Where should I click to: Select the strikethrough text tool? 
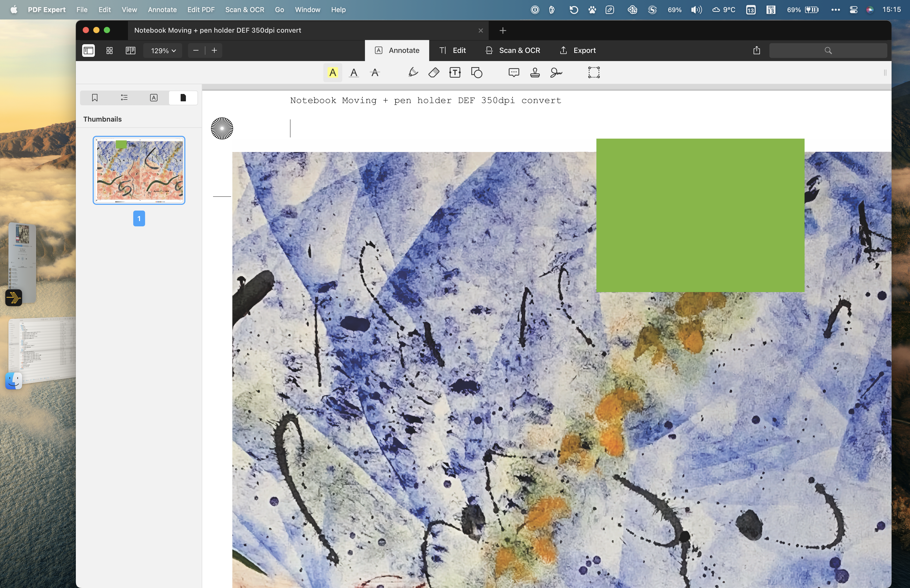(x=375, y=73)
